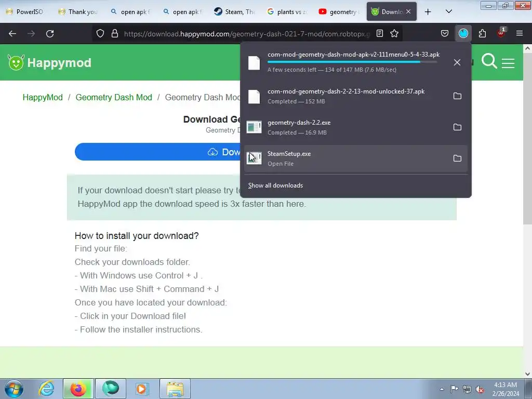Expand the list all tabs dropdown
The height and width of the screenshot is (399, 532).
pos(448,11)
